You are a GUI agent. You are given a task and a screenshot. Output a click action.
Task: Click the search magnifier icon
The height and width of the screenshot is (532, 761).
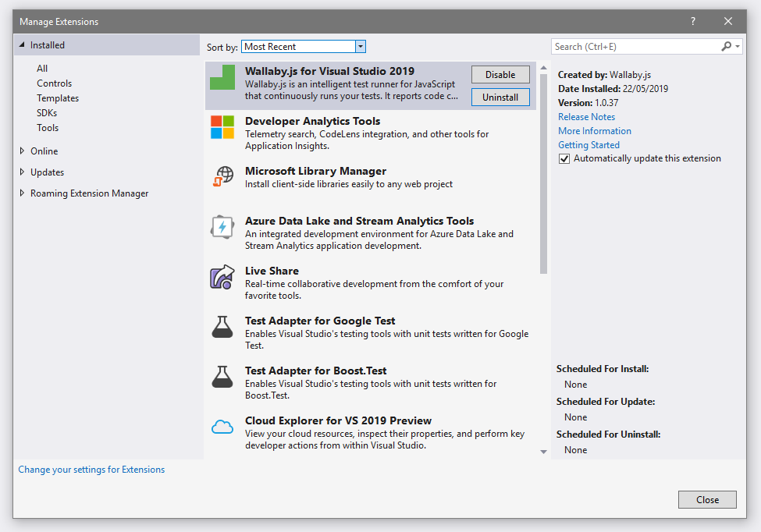click(726, 47)
